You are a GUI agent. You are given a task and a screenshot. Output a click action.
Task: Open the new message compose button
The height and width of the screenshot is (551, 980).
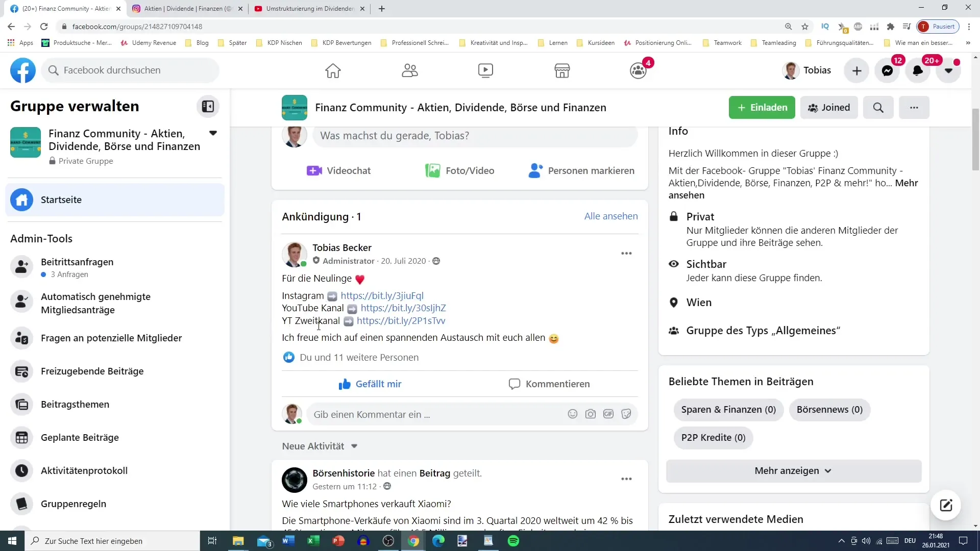(x=946, y=505)
